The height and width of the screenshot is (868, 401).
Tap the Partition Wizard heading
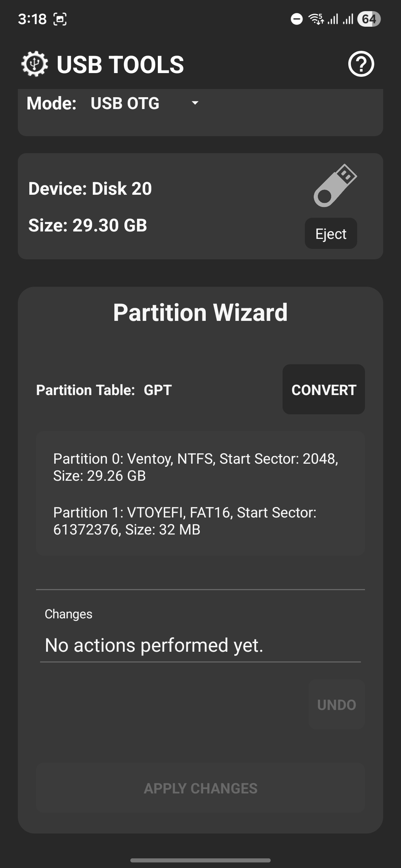(x=200, y=312)
